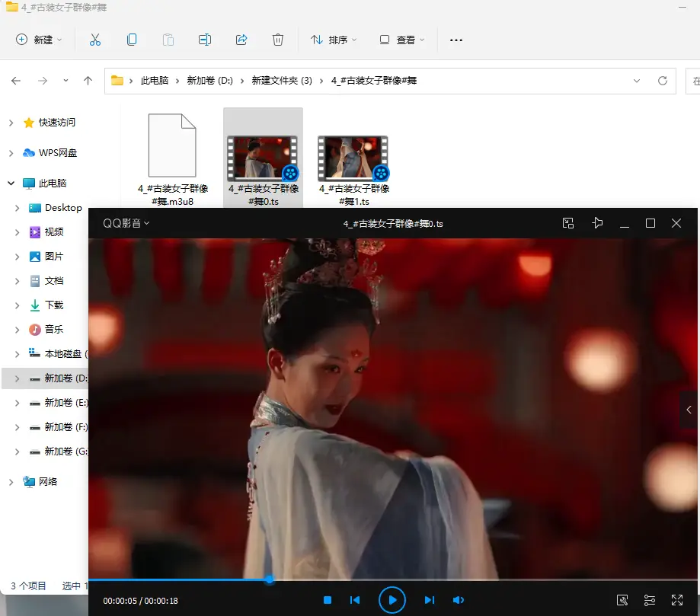700x616 pixels.
Task: Click 此电脑 in the address breadcrumb
Action: [x=155, y=81]
